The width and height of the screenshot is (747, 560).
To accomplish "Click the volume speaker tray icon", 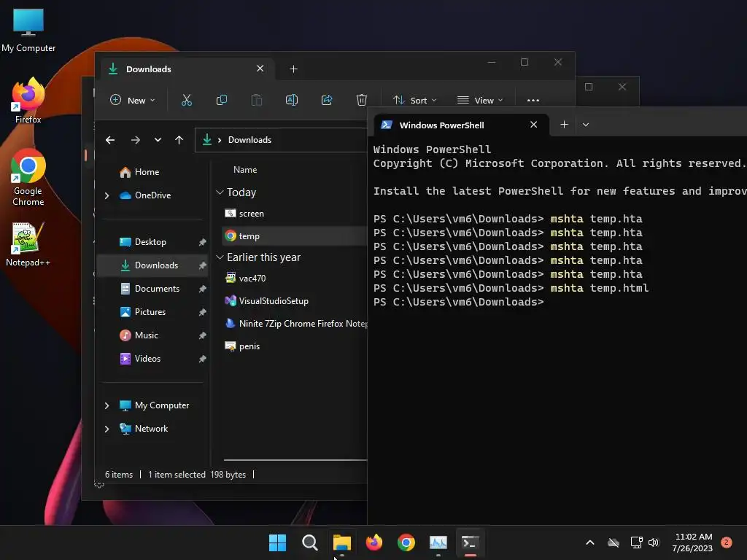I will (x=654, y=542).
